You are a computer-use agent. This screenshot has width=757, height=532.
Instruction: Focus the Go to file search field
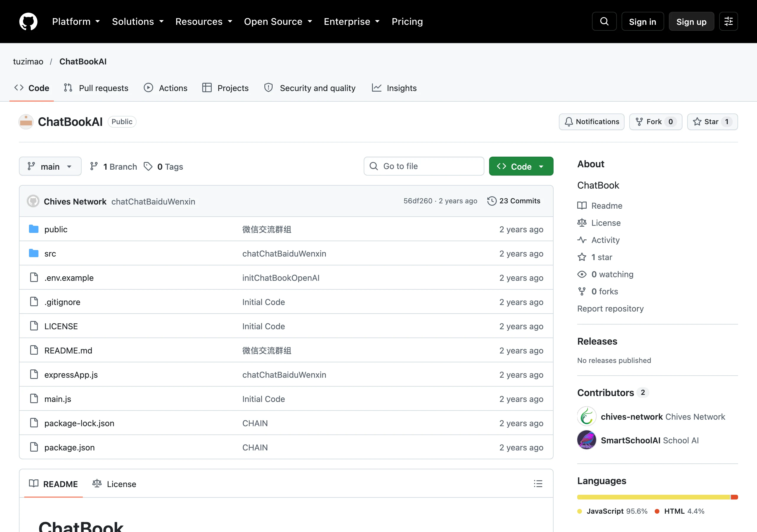424,166
